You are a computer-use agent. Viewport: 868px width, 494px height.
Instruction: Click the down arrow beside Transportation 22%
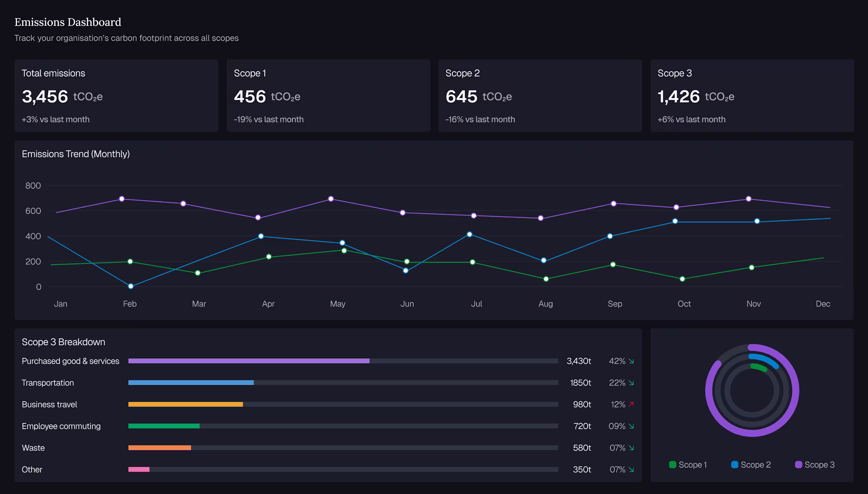(x=631, y=383)
